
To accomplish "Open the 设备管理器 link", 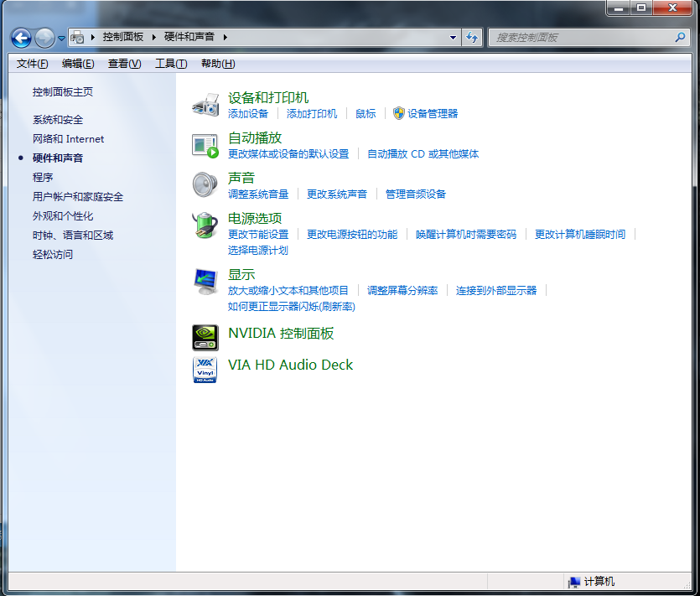I will click(x=433, y=114).
